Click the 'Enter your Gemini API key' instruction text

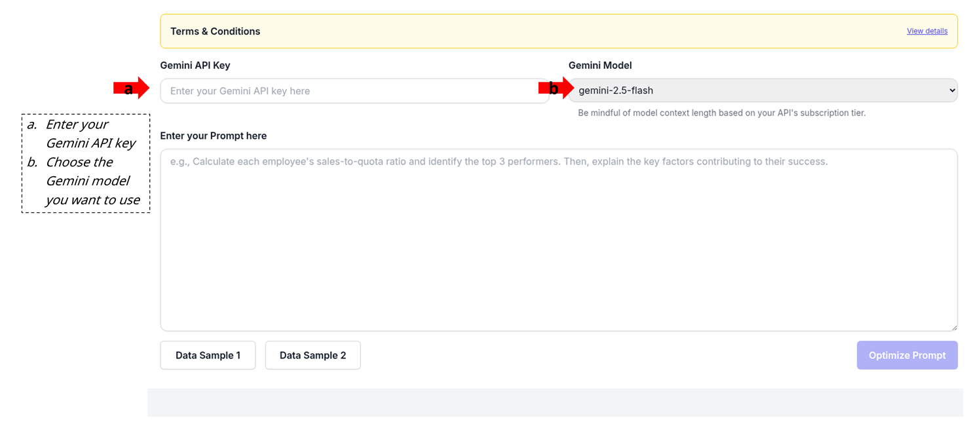90,134
